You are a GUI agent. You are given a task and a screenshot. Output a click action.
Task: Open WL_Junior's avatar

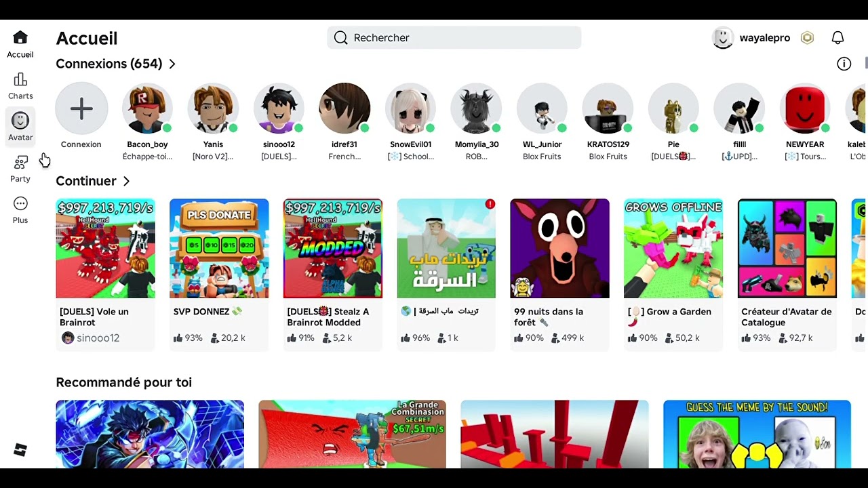coord(542,108)
